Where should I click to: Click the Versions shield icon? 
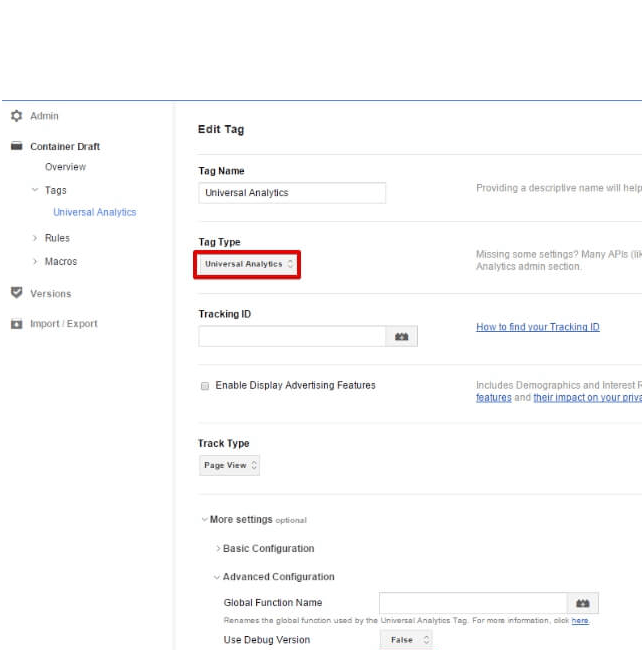[16, 293]
